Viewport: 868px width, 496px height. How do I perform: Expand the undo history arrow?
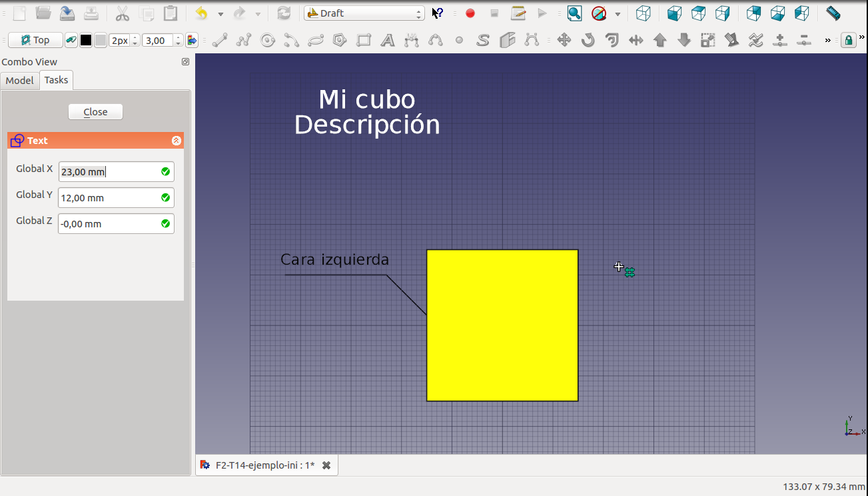220,13
